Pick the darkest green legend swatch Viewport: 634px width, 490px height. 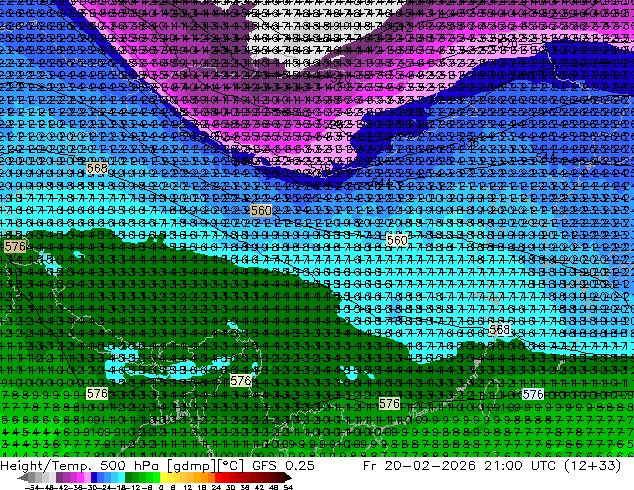click(129, 477)
